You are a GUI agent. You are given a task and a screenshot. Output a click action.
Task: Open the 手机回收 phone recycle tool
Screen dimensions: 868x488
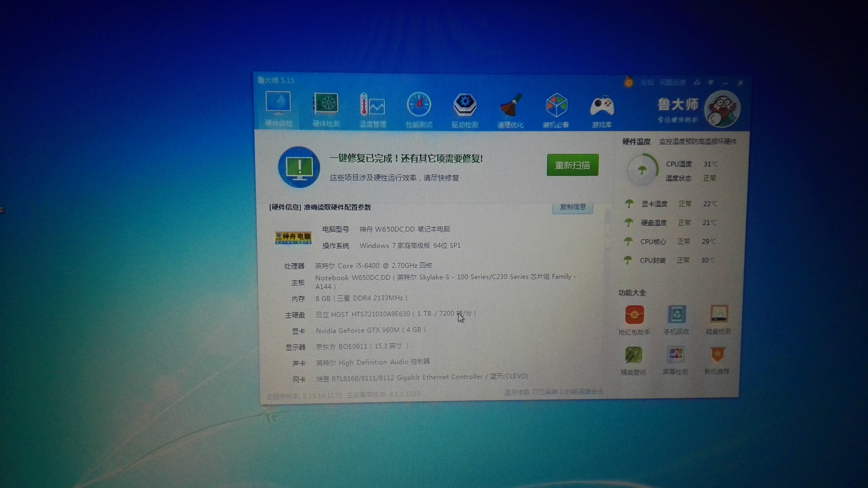click(x=676, y=320)
